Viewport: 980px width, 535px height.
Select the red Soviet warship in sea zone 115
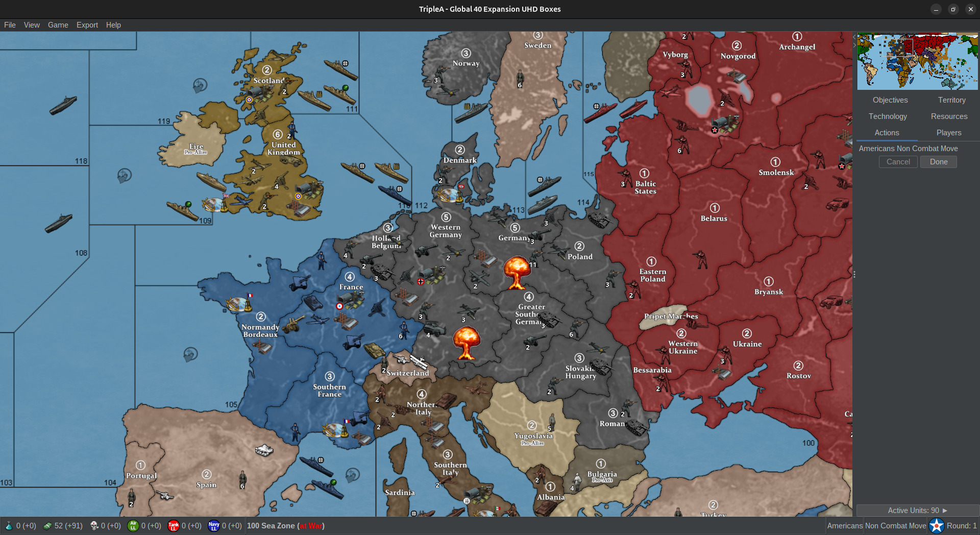point(601,113)
